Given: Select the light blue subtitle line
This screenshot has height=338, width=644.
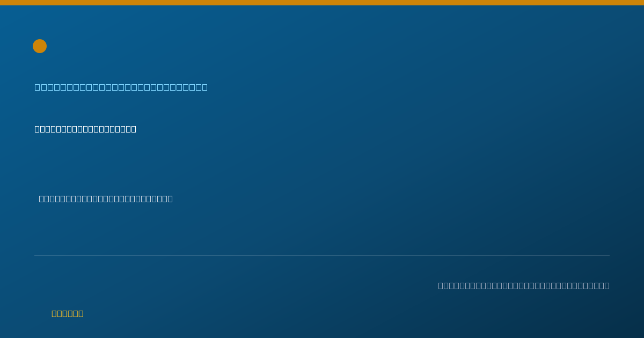Looking at the screenshot, I should click(x=121, y=87).
